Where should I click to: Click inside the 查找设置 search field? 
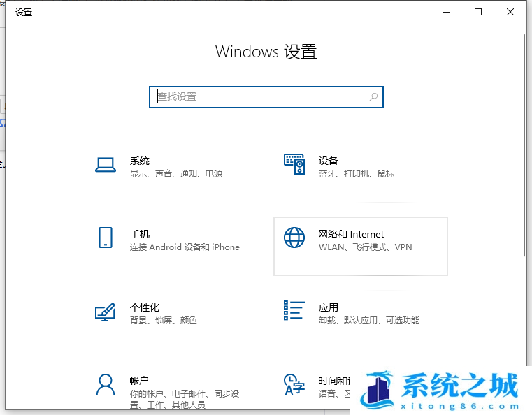(266, 97)
